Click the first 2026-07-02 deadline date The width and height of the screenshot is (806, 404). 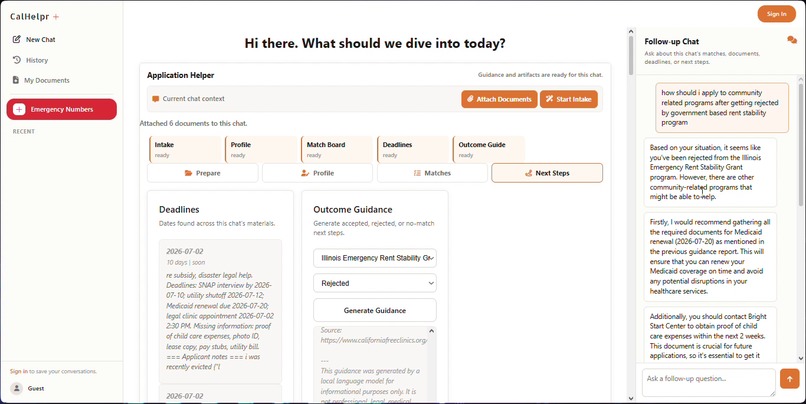[x=185, y=251]
